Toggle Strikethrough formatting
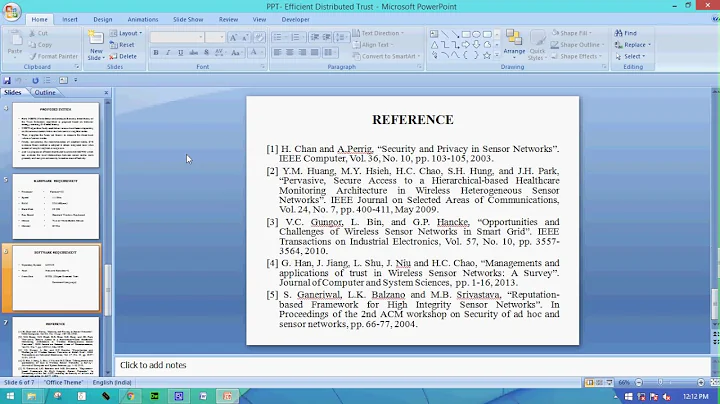 pos(193,53)
